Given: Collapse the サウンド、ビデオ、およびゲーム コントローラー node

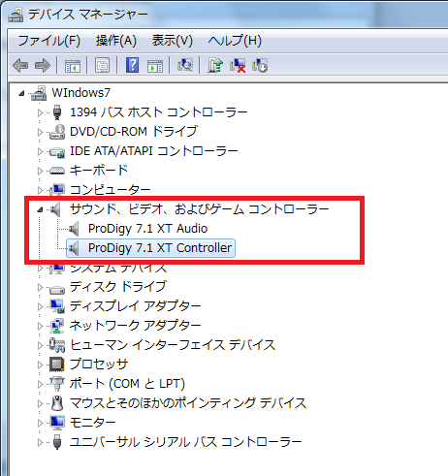Looking at the screenshot, I should [x=40, y=210].
